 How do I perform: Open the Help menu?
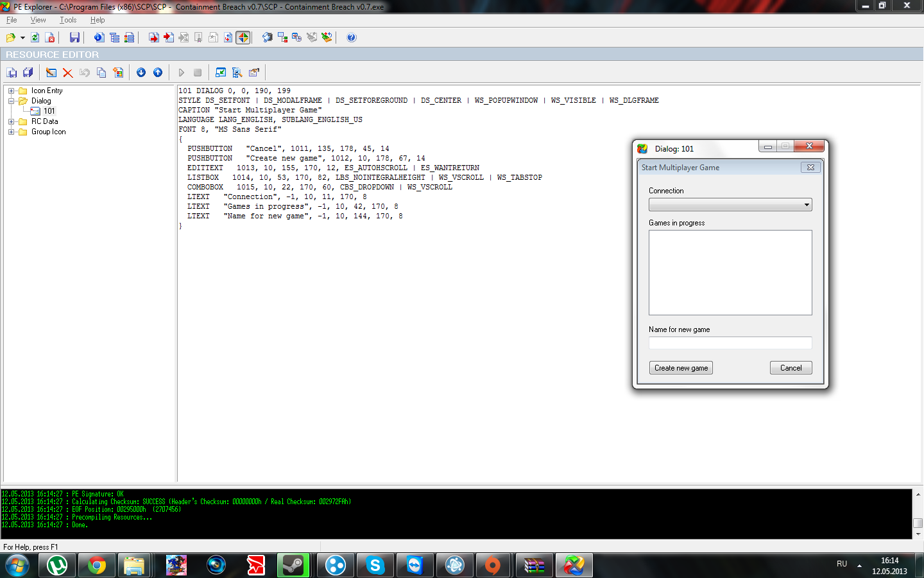tap(98, 20)
